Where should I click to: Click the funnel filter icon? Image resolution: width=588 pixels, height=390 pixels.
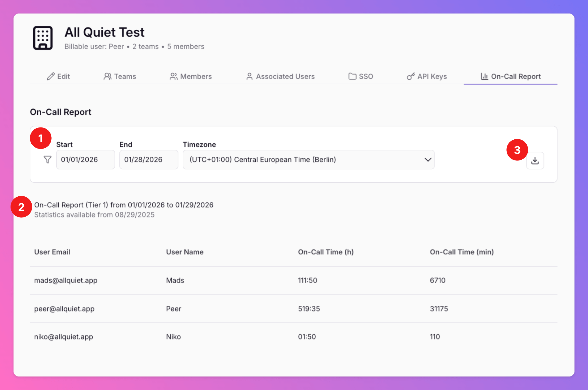[47, 160]
